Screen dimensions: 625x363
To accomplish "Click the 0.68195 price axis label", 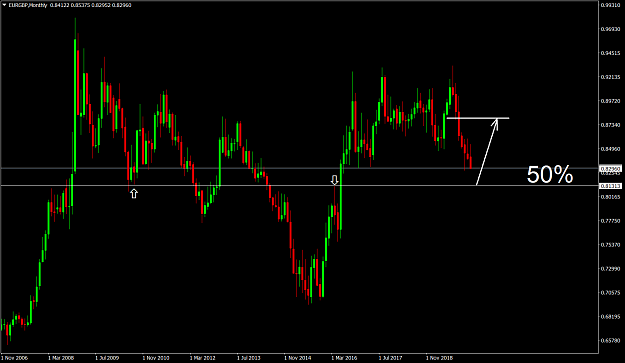I will [x=611, y=317].
